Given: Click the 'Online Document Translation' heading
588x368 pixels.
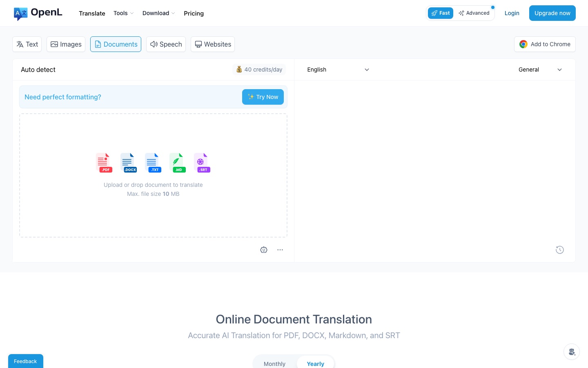Looking at the screenshot, I should (x=294, y=319).
